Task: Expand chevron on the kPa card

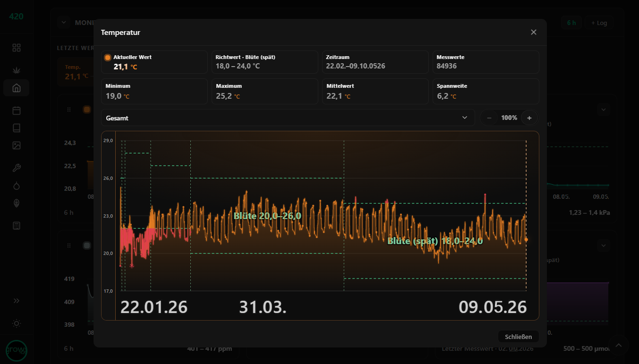Action: point(603,110)
